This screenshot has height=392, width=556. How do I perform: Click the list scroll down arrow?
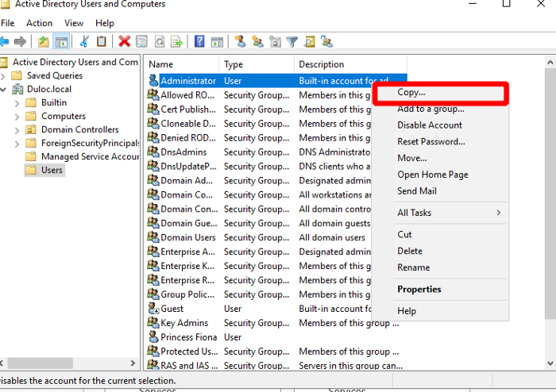click(550, 363)
